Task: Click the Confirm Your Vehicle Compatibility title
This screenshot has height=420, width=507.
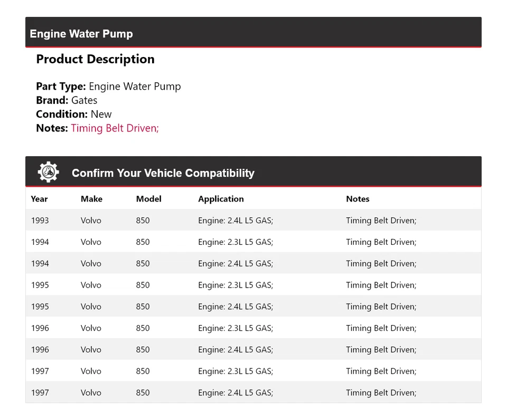Action: 163,173
